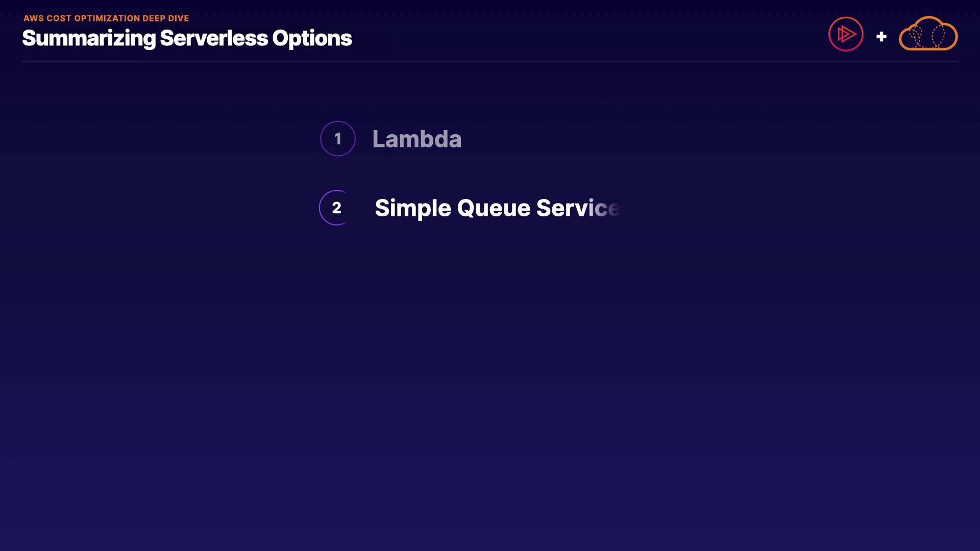Screen dimensions: 980x551
Task: Click the plus sign between the logos
Action: pos(881,37)
